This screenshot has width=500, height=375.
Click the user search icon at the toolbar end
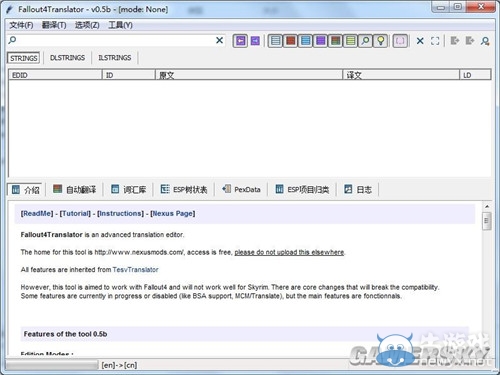pos(485,41)
